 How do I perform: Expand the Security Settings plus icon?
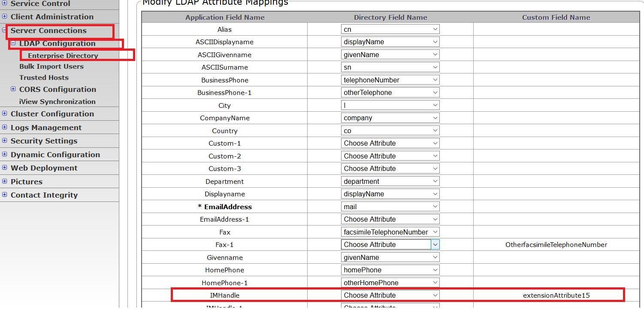pos(4,140)
